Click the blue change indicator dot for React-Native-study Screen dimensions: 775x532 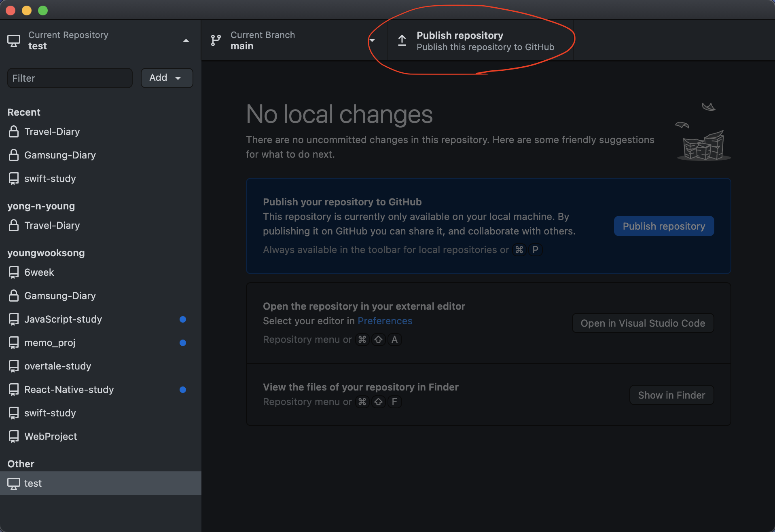click(x=183, y=390)
